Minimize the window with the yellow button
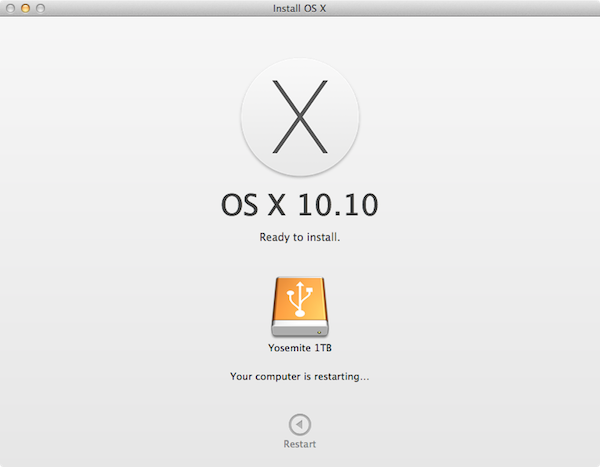This screenshot has height=467, width=600. pyautogui.click(x=25, y=8)
